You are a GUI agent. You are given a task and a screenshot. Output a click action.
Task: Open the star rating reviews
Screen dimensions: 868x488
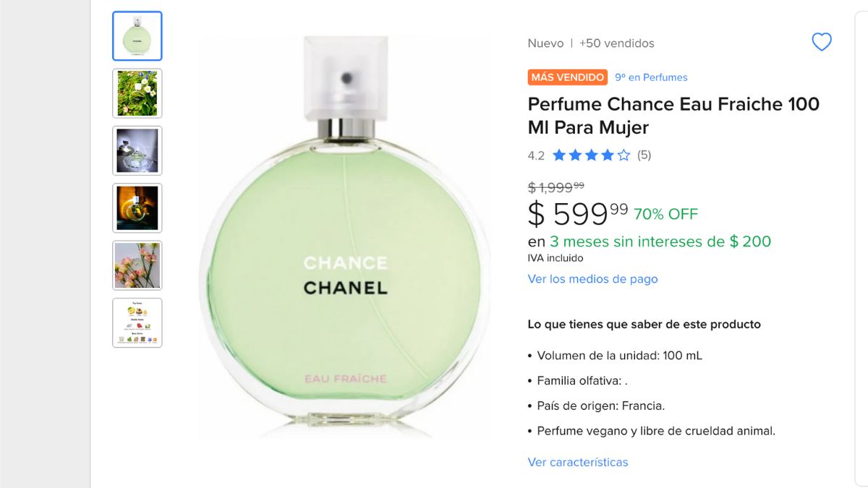[591, 155]
